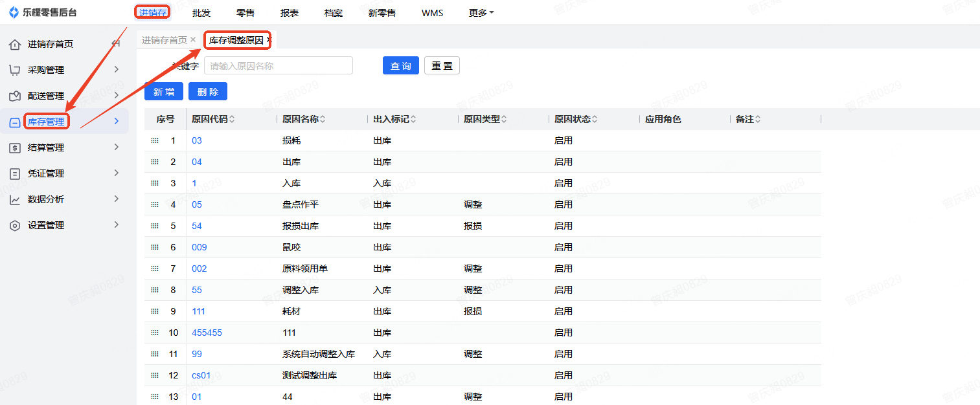
Task: Click the 新增 button
Action: (x=163, y=92)
